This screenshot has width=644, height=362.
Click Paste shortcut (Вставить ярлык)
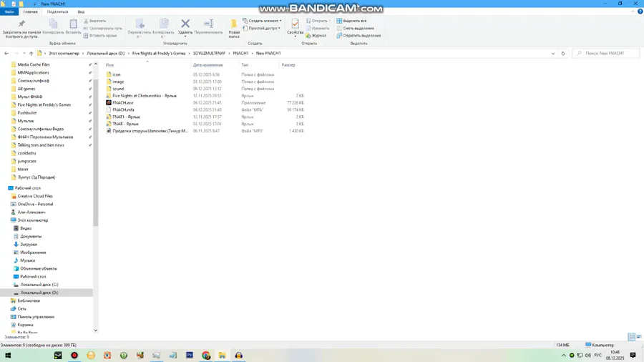(100, 35)
